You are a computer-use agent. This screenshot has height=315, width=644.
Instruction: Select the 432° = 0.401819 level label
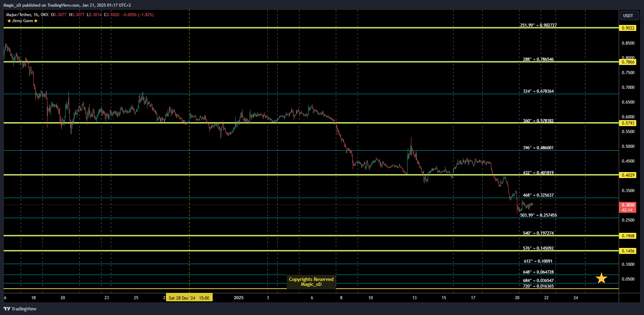coord(538,173)
